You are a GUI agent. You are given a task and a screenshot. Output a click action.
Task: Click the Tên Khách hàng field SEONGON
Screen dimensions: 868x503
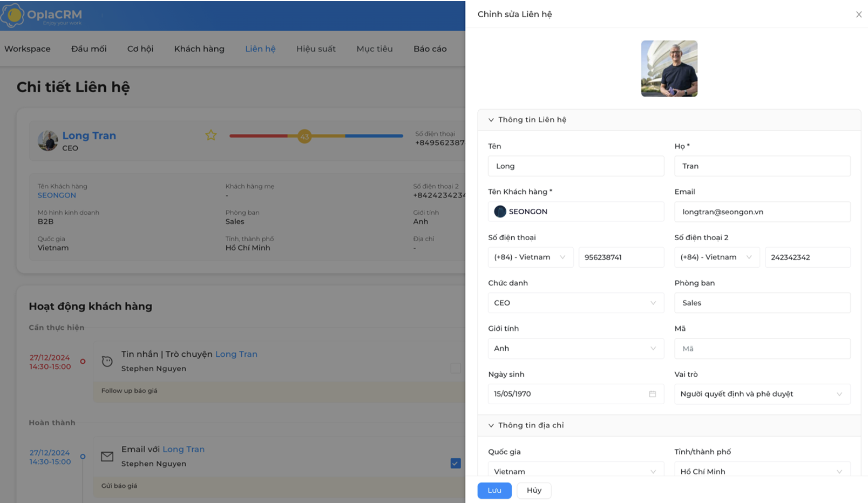[576, 212]
